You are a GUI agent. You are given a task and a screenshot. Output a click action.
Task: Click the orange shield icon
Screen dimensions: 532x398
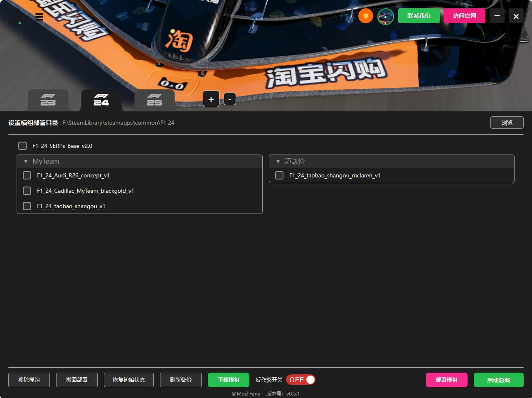(x=366, y=16)
